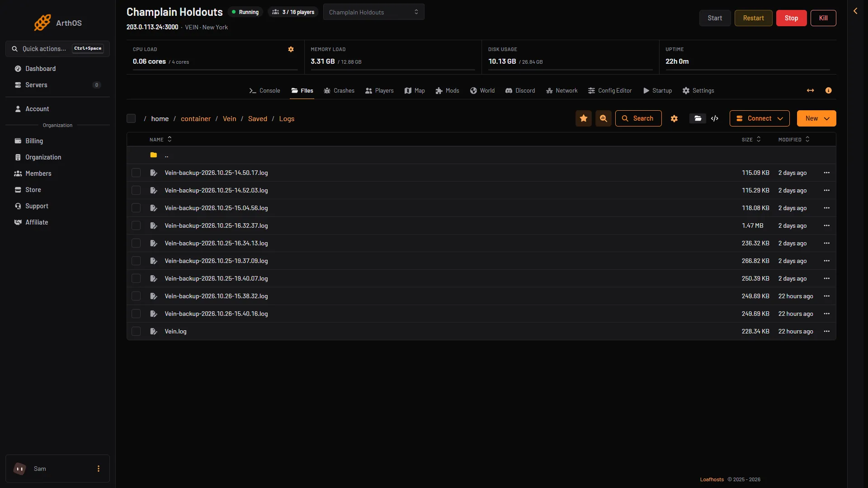Check Vein-backup-2026.10.25-15.04.56.log checkbox
The image size is (868, 488).
[136, 208]
